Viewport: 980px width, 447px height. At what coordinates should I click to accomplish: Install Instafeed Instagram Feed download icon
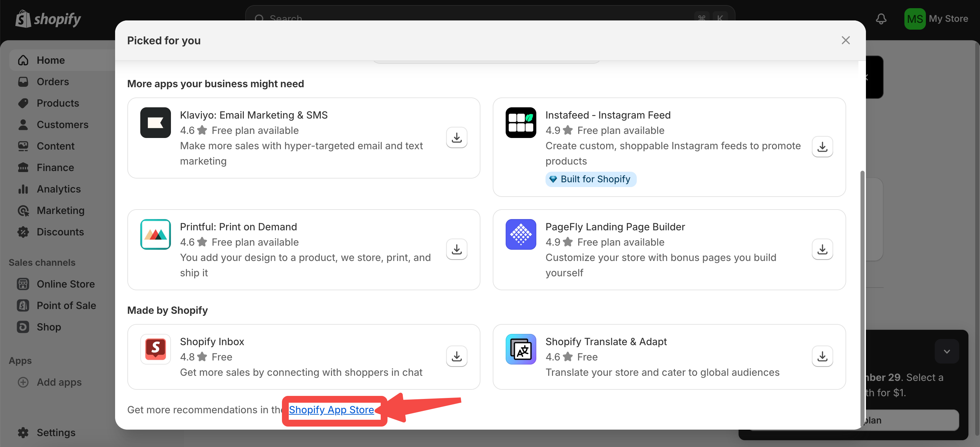pyautogui.click(x=822, y=147)
